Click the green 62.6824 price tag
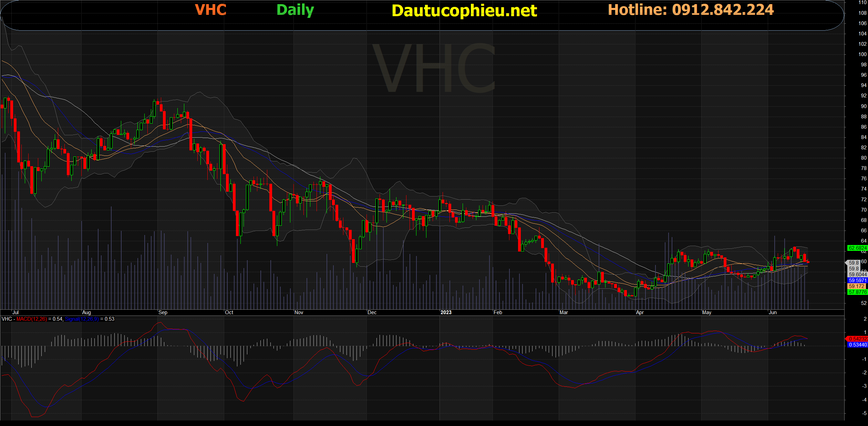Screen dimensions: 868x426 857,248
